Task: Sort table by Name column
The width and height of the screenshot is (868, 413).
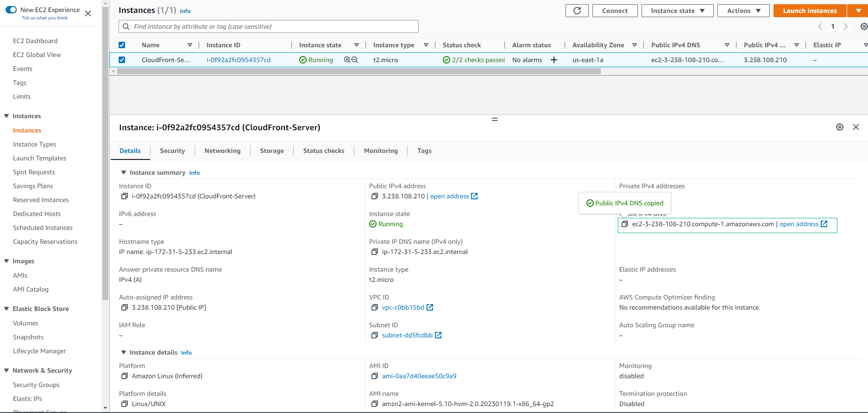Action: pos(190,45)
